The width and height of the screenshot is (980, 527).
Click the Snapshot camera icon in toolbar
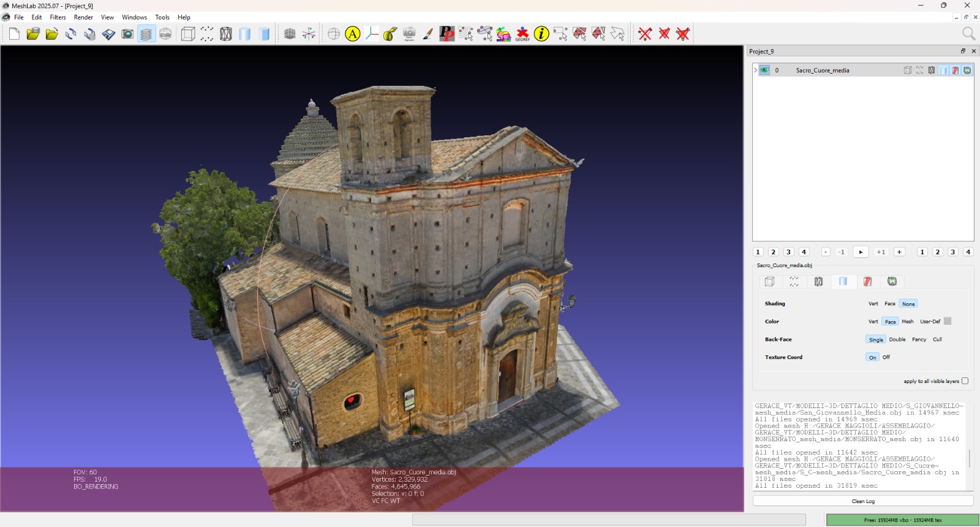pos(127,34)
